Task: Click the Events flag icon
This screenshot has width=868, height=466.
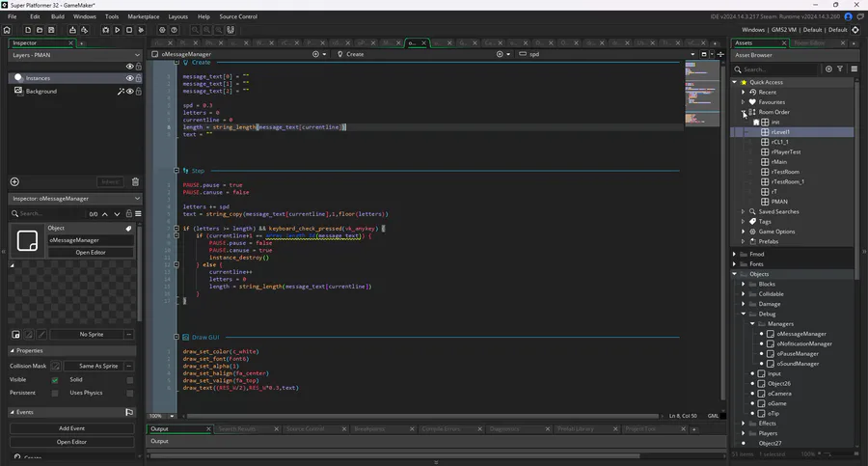Action: [129, 412]
